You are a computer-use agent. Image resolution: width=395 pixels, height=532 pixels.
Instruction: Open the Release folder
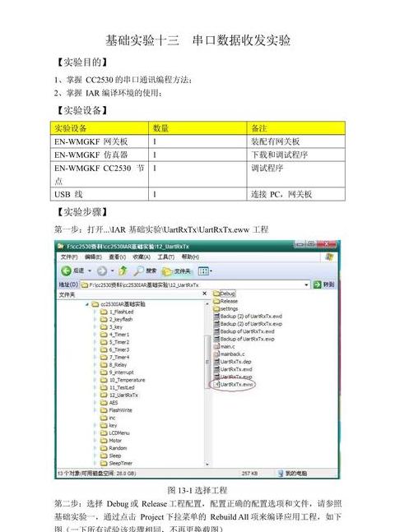(x=225, y=301)
